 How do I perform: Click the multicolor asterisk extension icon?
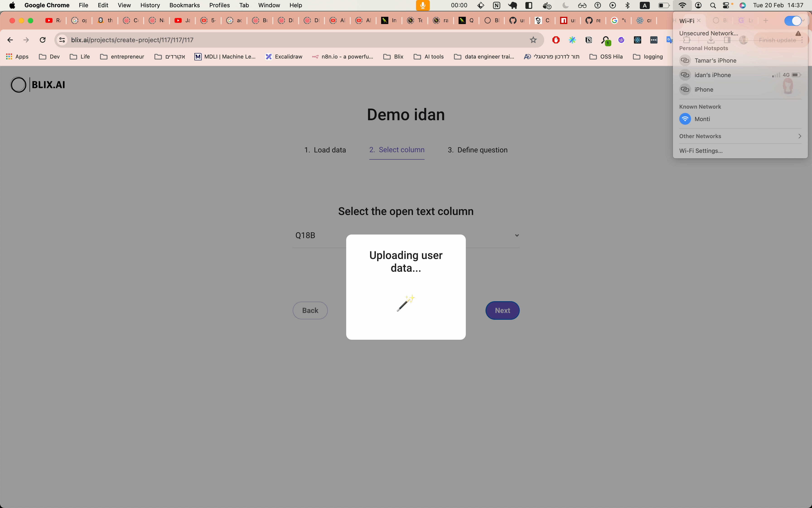tap(573, 40)
